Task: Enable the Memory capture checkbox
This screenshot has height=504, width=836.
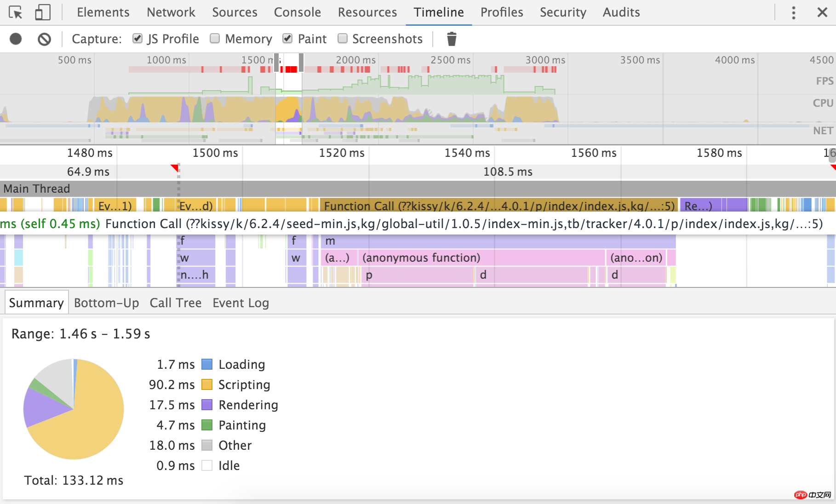Action: (x=215, y=39)
